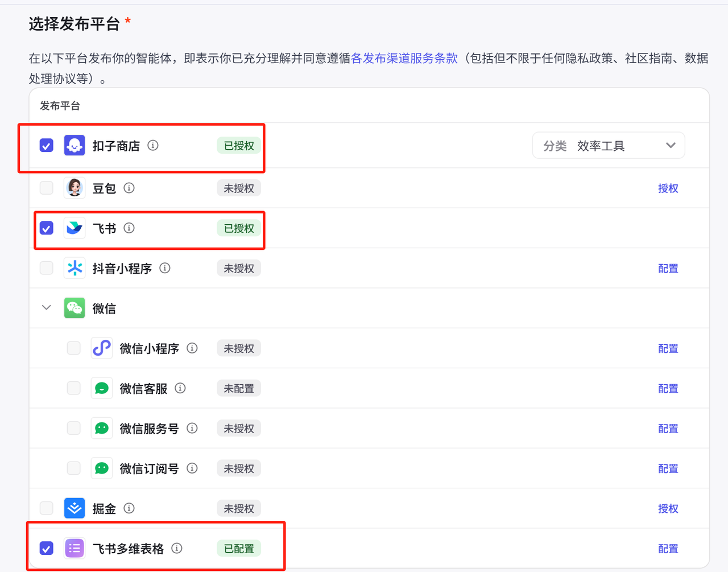Collapse the 微信 platform group

(46, 307)
